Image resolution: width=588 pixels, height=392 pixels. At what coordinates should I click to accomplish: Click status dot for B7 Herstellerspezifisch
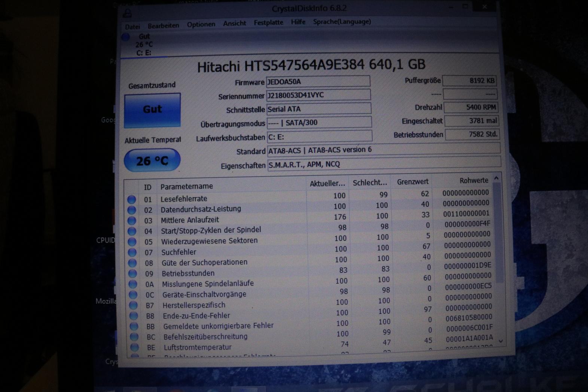(133, 305)
